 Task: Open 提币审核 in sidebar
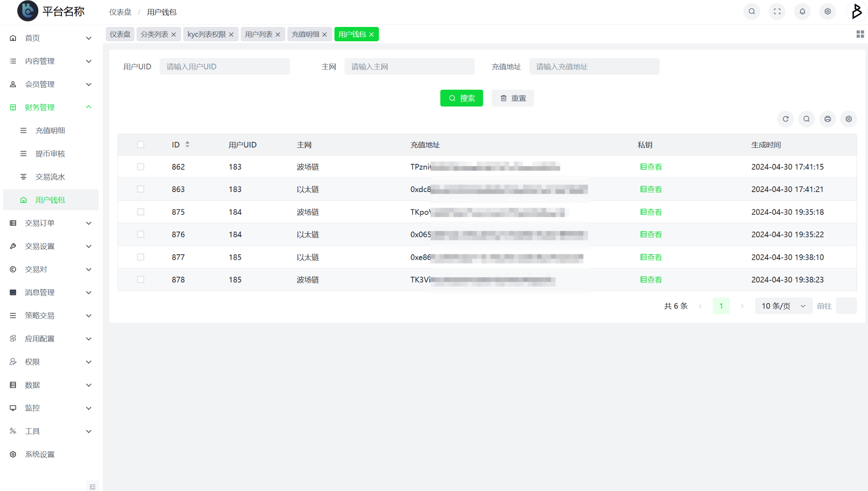[x=51, y=154]
